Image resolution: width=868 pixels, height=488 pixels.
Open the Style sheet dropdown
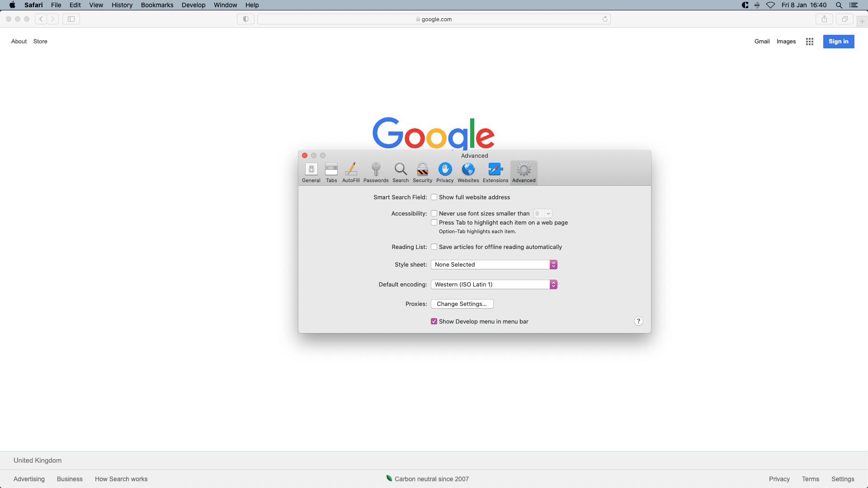pyautogui.click(x=494, y=265)
